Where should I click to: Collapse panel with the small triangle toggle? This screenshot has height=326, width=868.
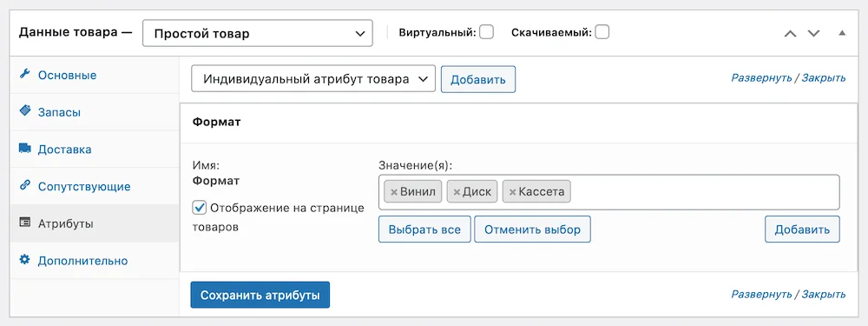(x=842, y=33)
